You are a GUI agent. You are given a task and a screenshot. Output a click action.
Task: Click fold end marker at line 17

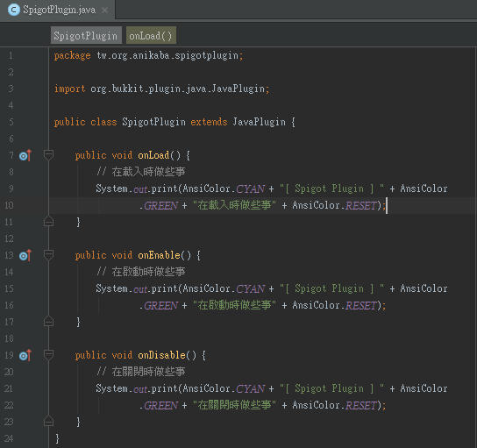[48, 321]
